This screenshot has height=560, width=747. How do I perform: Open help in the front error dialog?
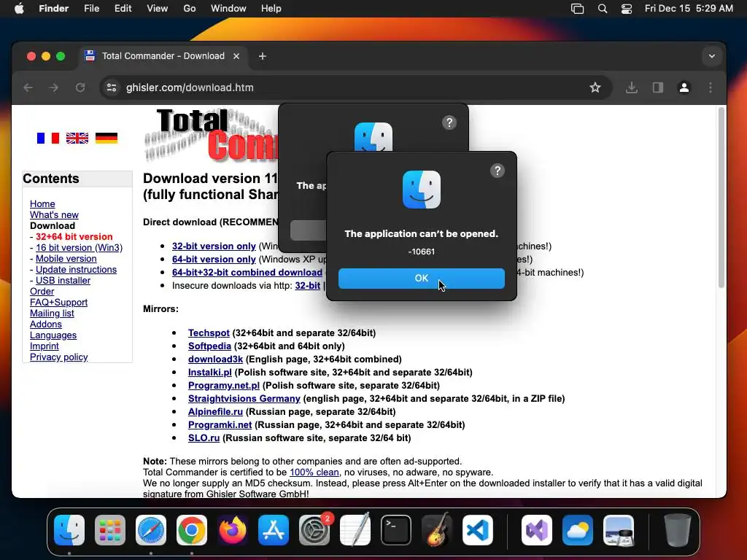pos(498,171)
